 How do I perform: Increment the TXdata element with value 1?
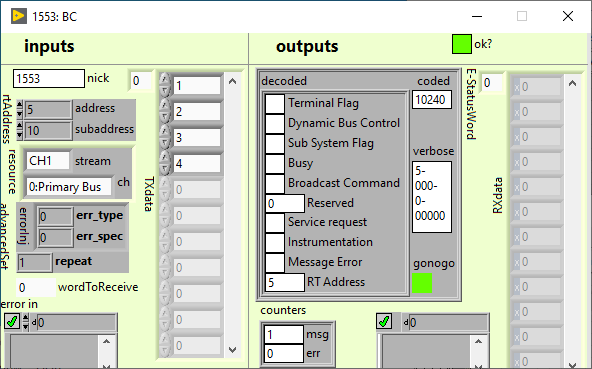165,80
